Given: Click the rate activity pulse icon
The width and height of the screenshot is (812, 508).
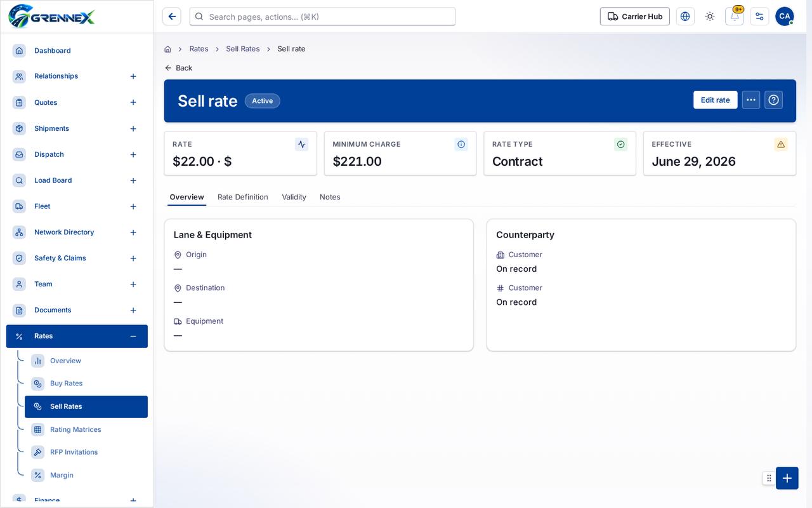Looking at the screenshot, I should pos(302,144).
